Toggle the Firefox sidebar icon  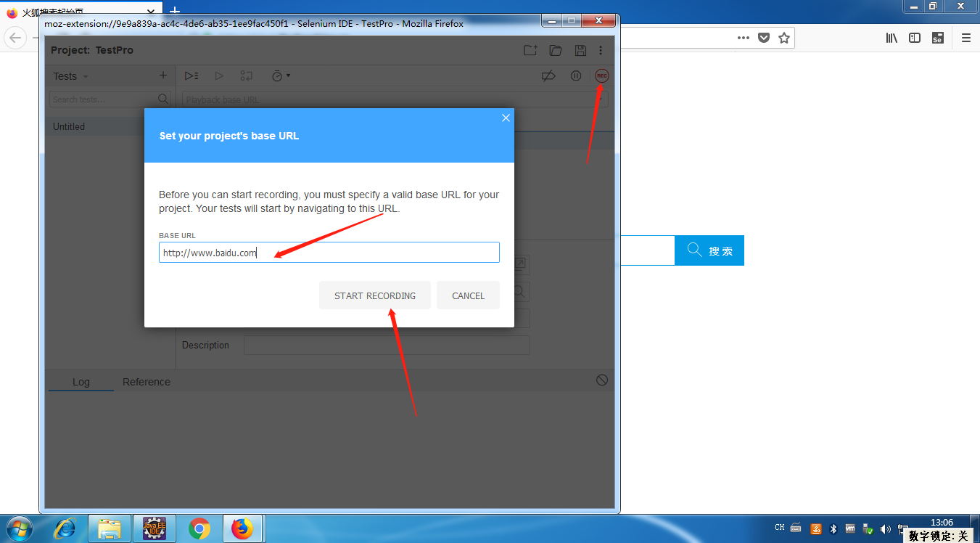point(915,38)
